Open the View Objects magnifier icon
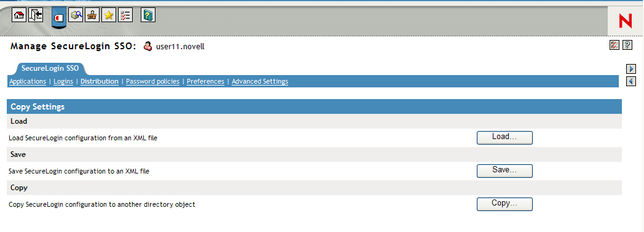Image resolution: width=644 pixels, height=232 pixels. 76,15
